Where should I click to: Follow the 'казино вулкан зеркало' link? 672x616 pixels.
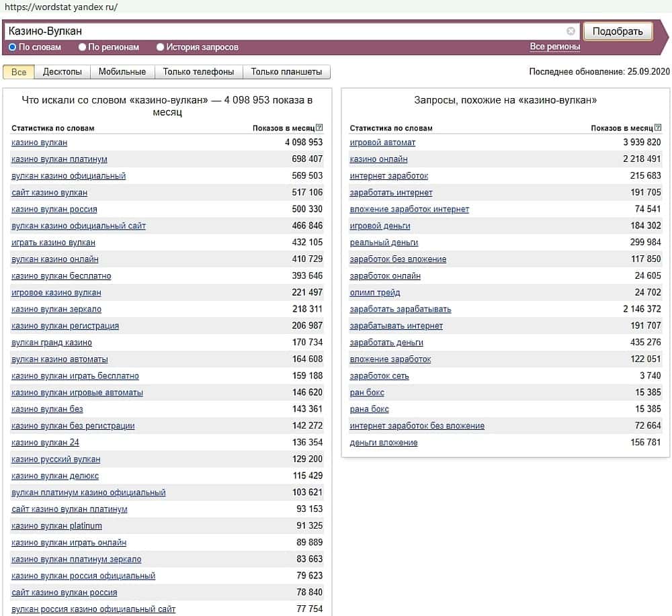56,309
